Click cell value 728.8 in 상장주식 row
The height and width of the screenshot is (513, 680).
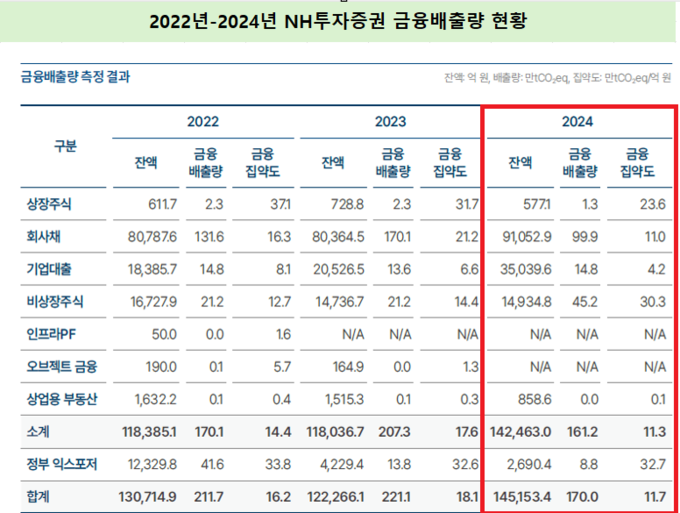click(347, 204)
